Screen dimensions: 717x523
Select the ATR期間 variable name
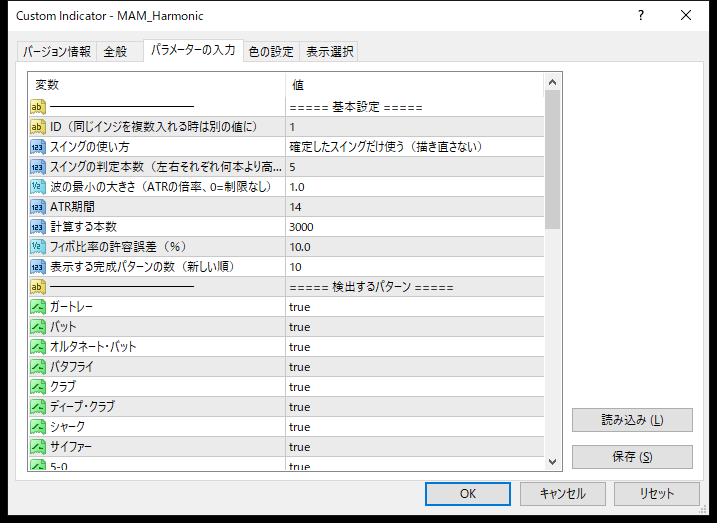pyautogui.click(x=72, y=207)
